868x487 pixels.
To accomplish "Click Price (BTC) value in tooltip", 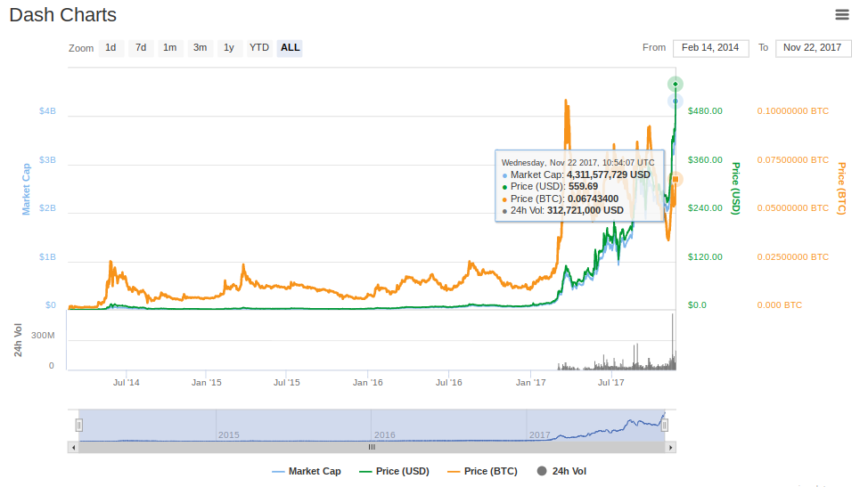I will 593,199.
